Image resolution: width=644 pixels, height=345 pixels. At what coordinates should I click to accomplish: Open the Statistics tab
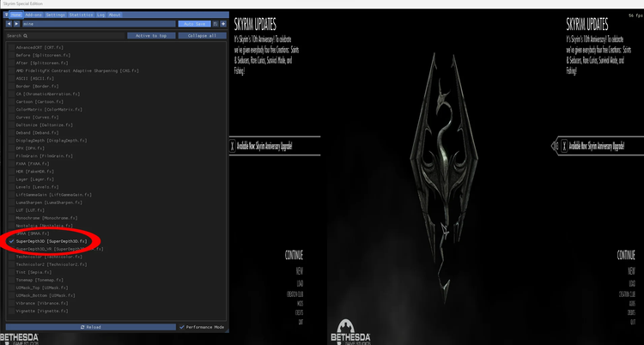pyautogui.click(x=81, y=15)
